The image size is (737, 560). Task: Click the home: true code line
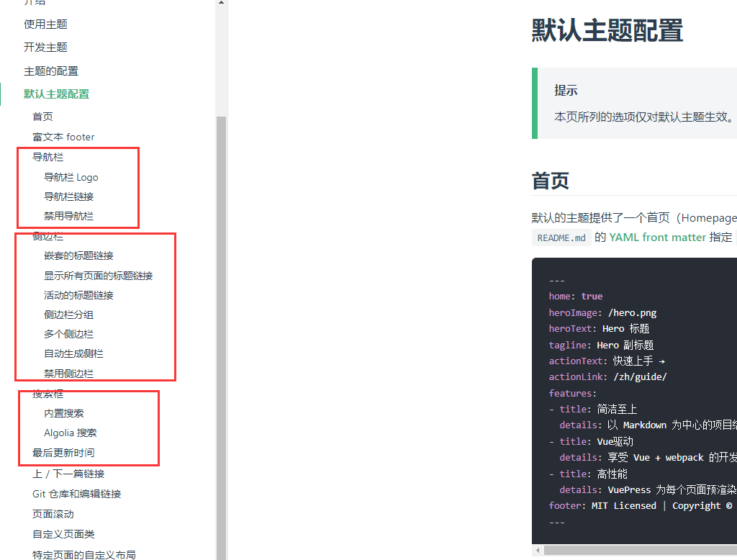[575, 297]
